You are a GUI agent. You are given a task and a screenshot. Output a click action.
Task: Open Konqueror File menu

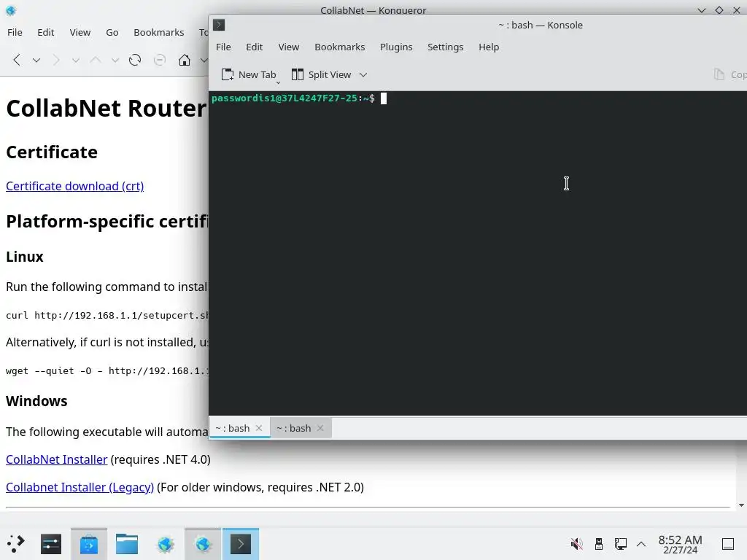point(15,32)
